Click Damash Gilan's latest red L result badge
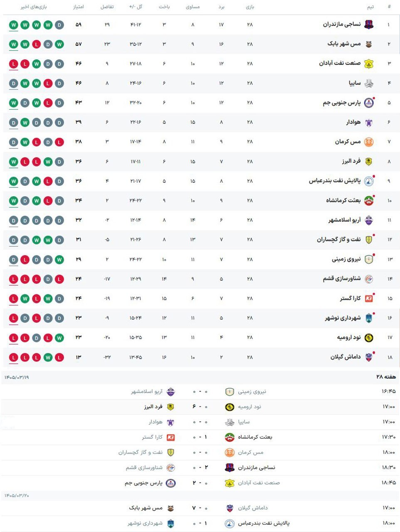Image resolution: width=400 pixels, height=532 pixels. pos(13,357)
